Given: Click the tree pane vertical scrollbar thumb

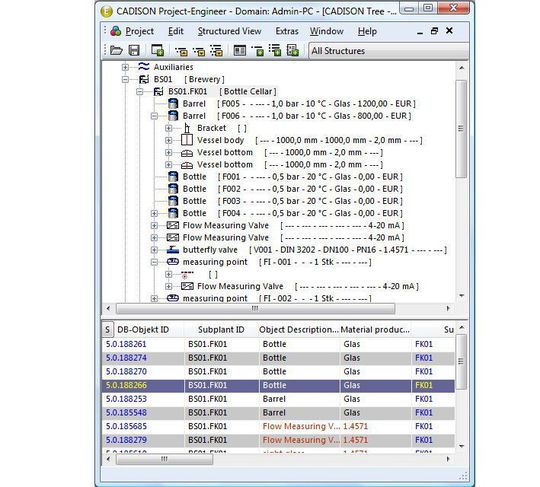Looking at the screenshot, I should pos(461,129).
